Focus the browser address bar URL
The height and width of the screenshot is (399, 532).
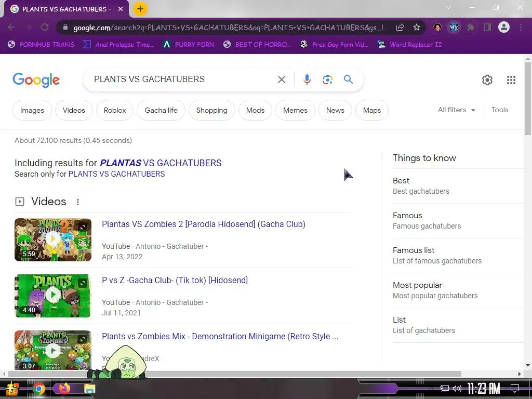tap(231, 28)
